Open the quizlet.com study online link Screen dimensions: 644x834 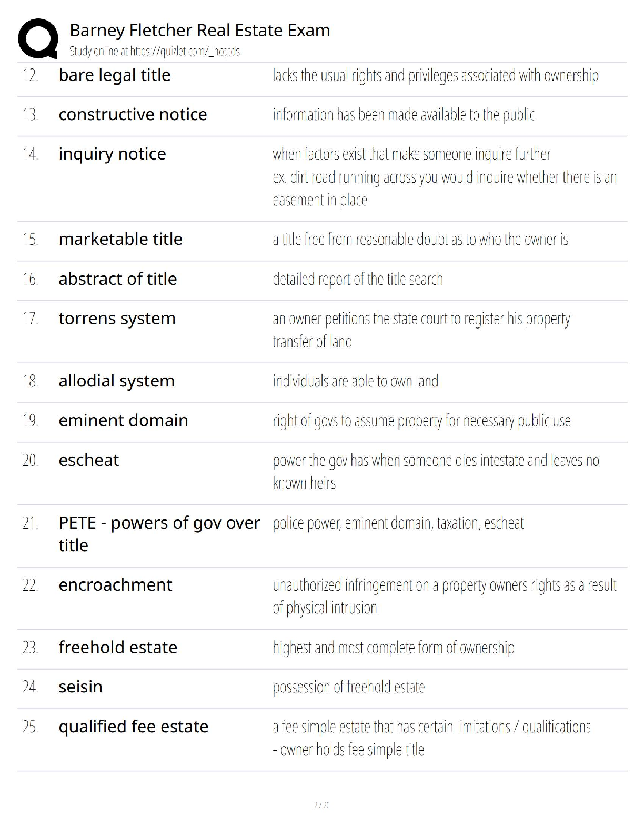point(155,51)
